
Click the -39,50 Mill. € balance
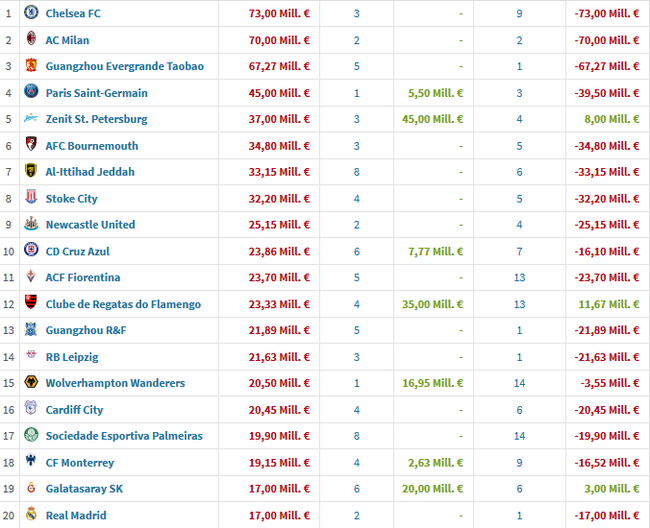(x=607, y=93)
